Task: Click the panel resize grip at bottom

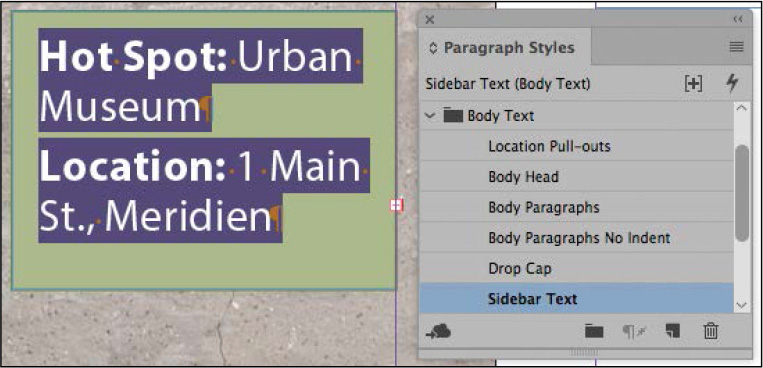Action: 583,352
